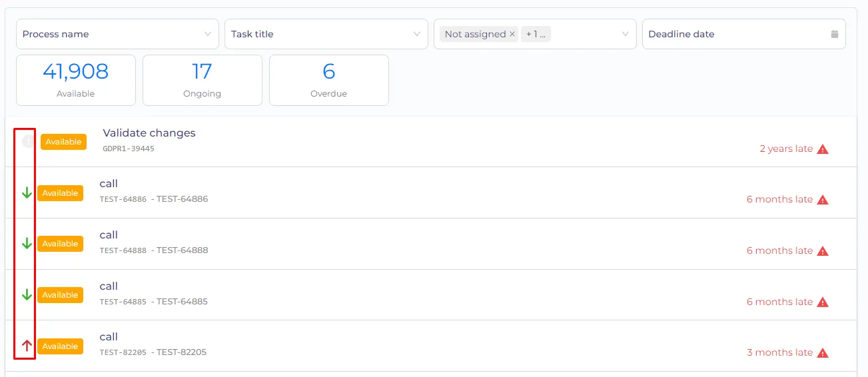Click the Available badge for TEST-64886
Screen dimensions: 868x377
[x=60, y=193]
